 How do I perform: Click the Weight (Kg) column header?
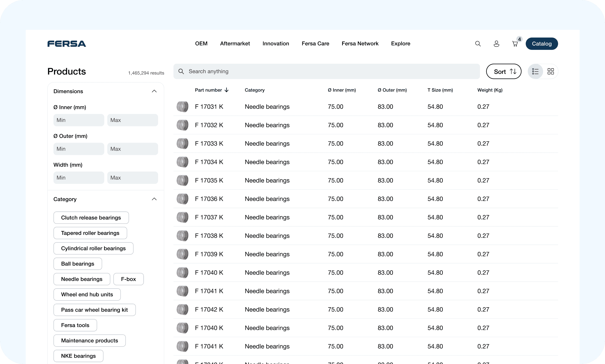click(x=490, y=90)
